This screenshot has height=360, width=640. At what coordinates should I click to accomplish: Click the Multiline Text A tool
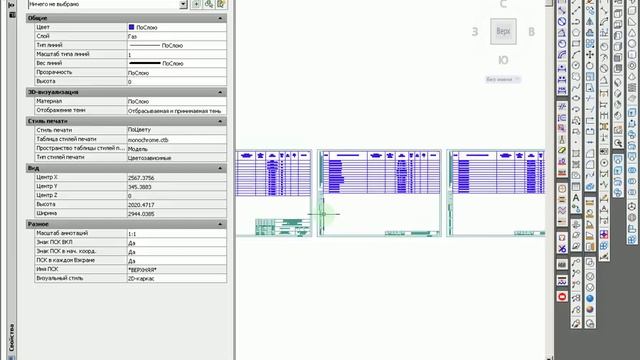click(x=576, y=198)
